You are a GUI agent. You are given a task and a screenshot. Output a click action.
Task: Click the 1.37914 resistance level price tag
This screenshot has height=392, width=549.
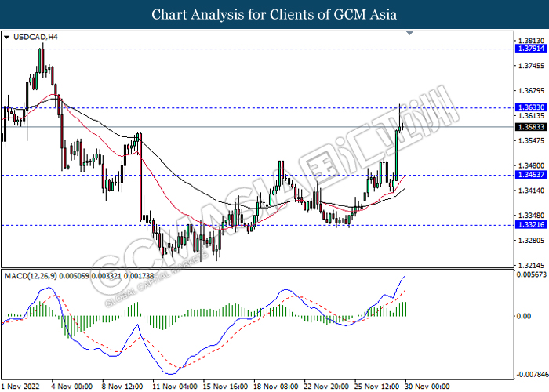(x=531, y=49)
